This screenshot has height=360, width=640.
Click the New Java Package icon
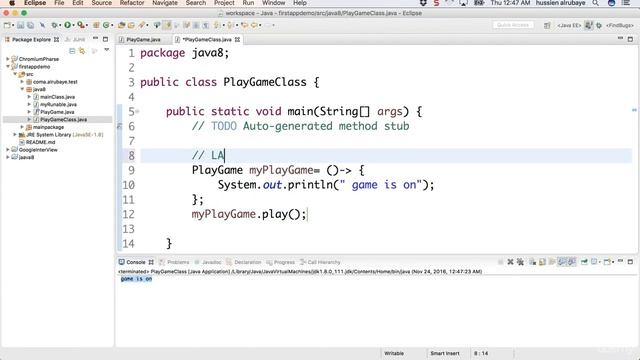click(x=96, y=25)
